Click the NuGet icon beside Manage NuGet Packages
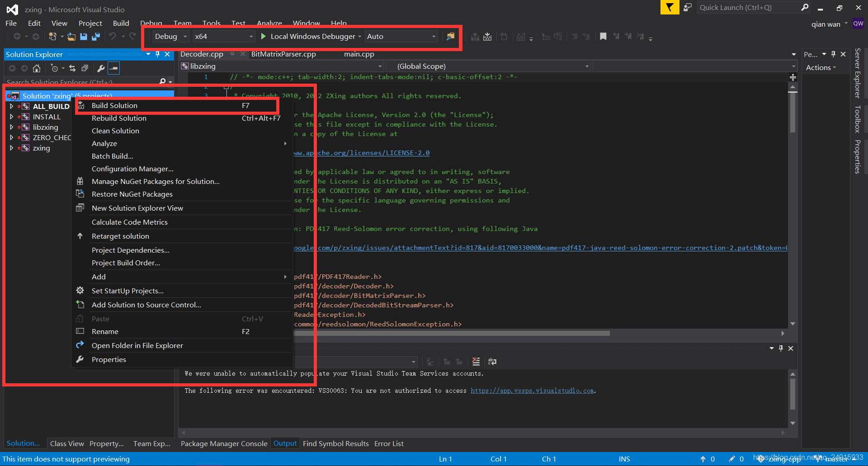 (x=80, y=181)
